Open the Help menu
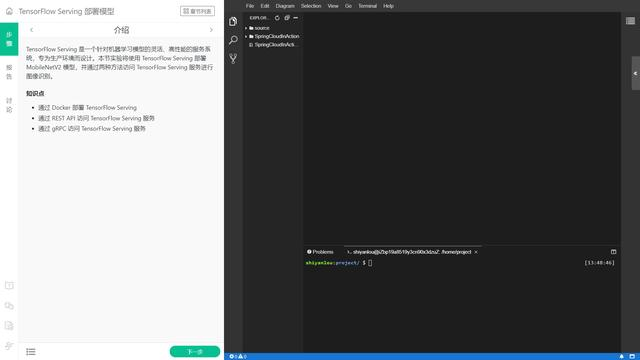Viewport: 640px width, 360px height. pyautogui.click(x=388, y=6)
